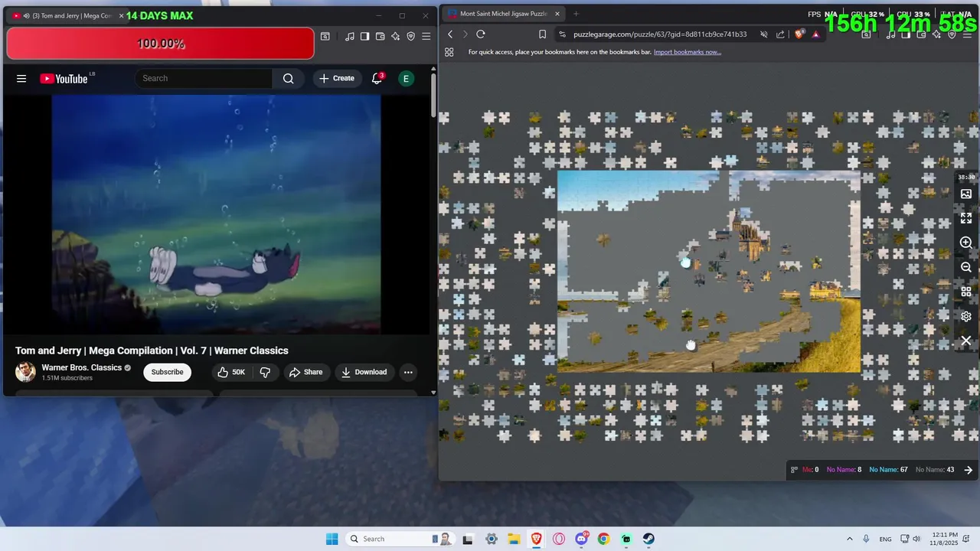Open the wallet icon in left browser
980x551 pixels.
pos(381,36)
